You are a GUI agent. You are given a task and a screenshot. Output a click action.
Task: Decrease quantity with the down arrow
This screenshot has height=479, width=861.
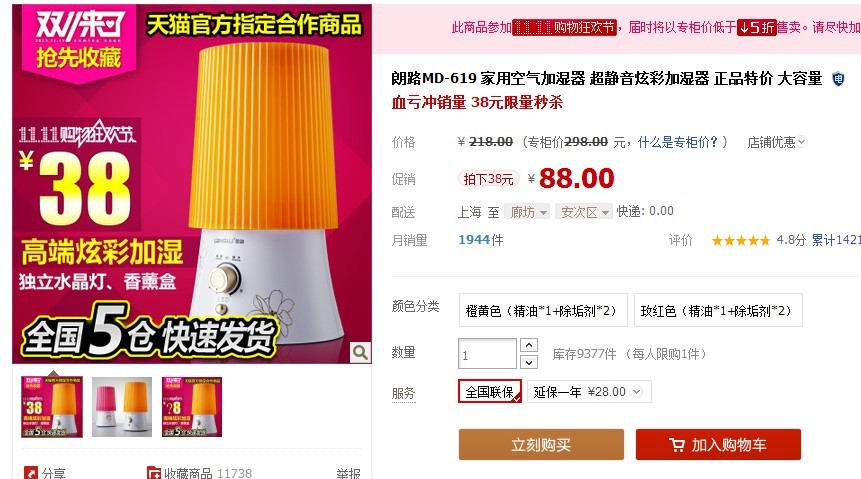[528, 362]
